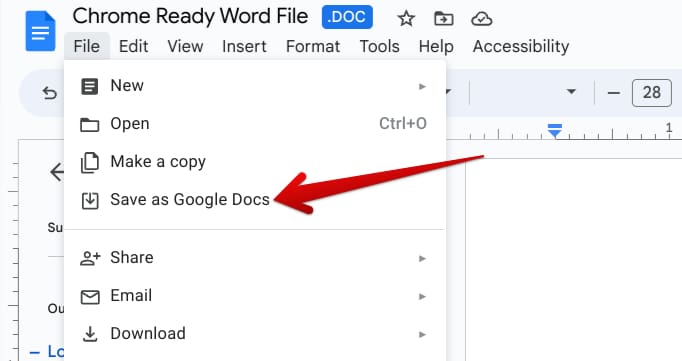Open the Download submenu entry
This screenshot has width=682, height=361.
[x=254, y=334]
